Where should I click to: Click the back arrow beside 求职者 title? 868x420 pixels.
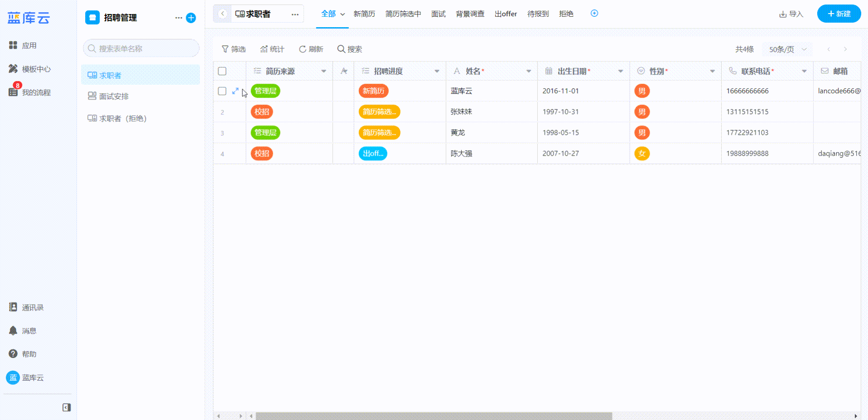pos(222,14)
